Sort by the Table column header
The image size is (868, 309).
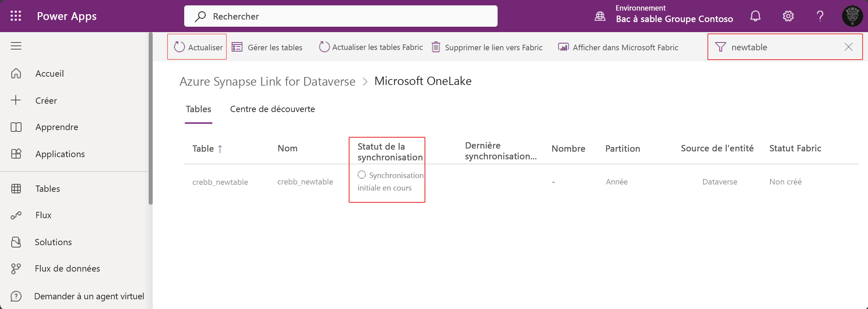203,149
